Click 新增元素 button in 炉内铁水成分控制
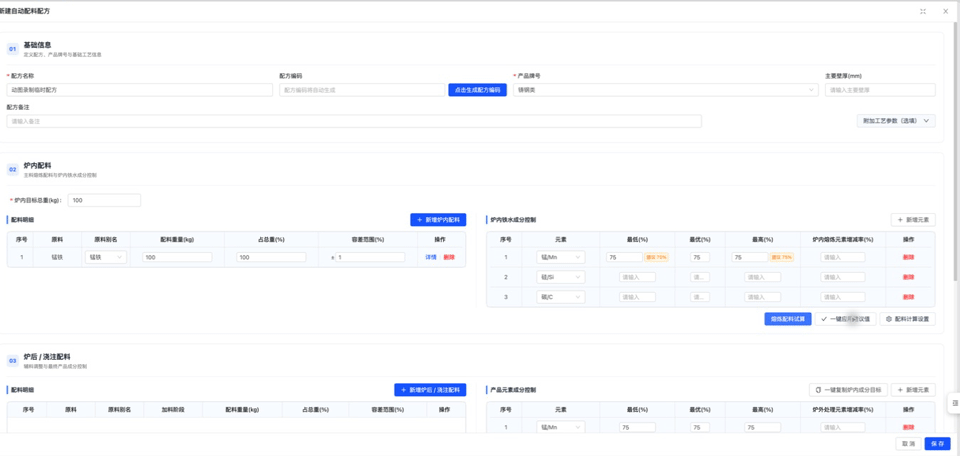Image resolution: width=960 pixels, height=456 pixels. click(x=913, y=220)
